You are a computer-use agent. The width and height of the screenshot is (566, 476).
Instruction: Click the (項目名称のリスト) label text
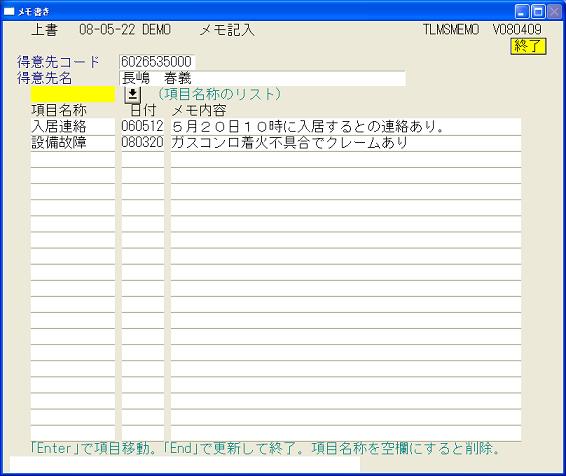coord(219,94)
